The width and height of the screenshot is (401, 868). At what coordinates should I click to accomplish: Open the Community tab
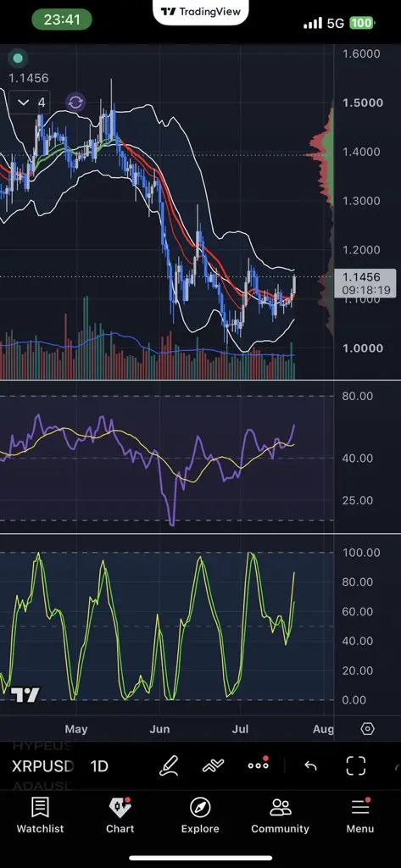(281, 815)
